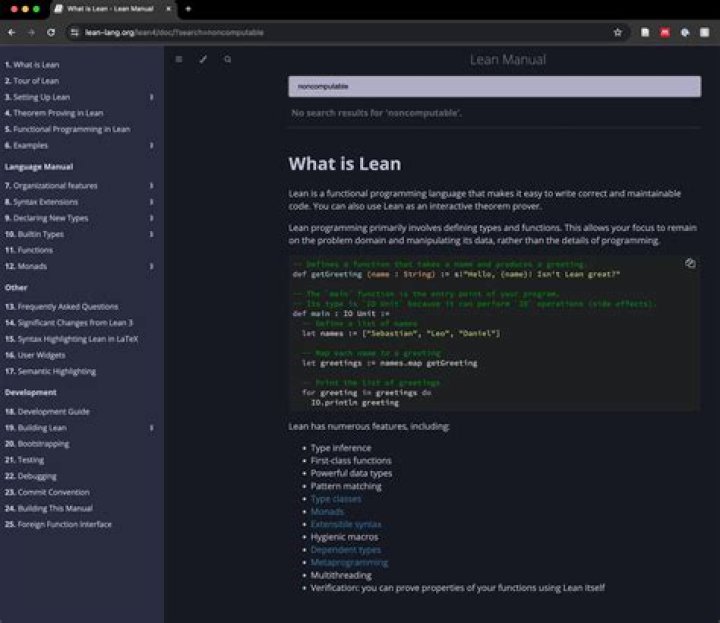Open Setting Up Lean chapter text
Viewport: 720px width, 623px height.
tap(37, 97)
